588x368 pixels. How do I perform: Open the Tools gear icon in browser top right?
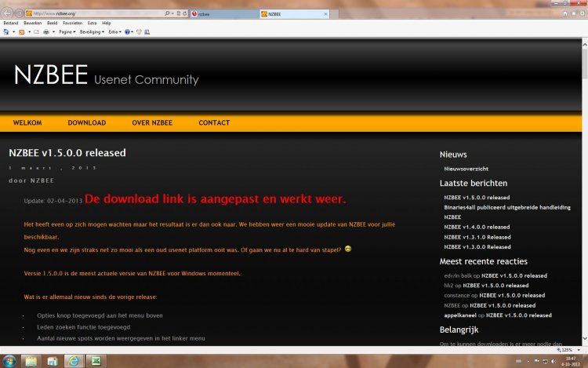coord(583,13)
